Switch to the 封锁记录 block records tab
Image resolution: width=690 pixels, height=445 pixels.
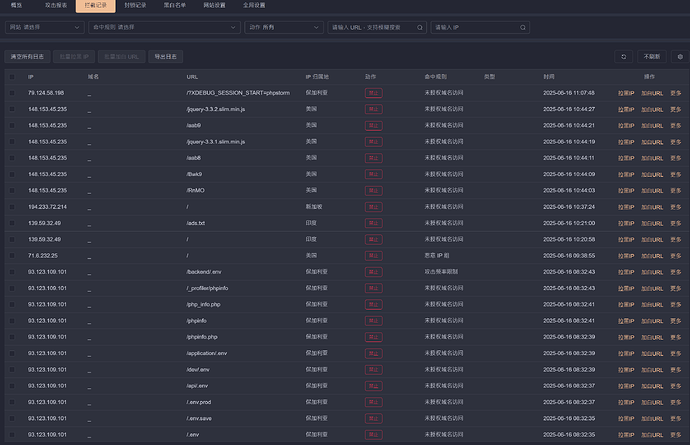pyautogui.click(x=135, y=5)
